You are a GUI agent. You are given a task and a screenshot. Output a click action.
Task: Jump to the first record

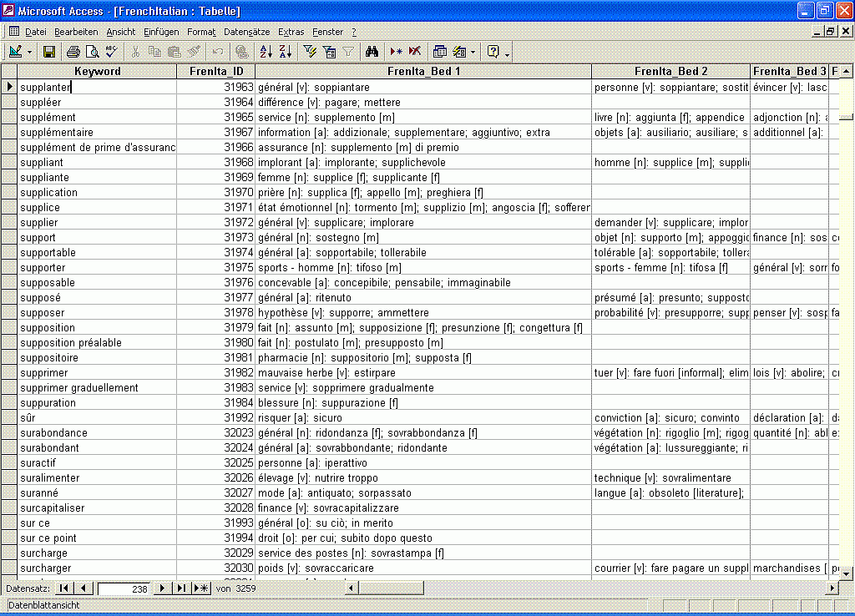coord(64,588)
